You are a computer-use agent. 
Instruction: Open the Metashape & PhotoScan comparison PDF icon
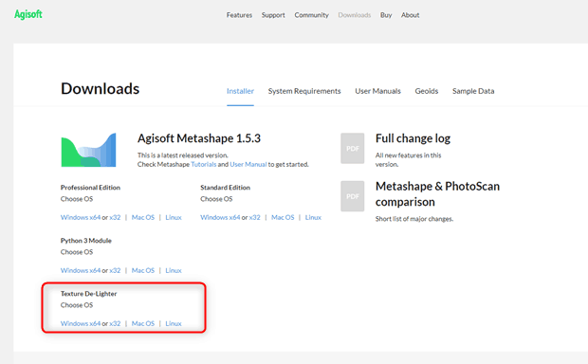(x=352, y=196)
